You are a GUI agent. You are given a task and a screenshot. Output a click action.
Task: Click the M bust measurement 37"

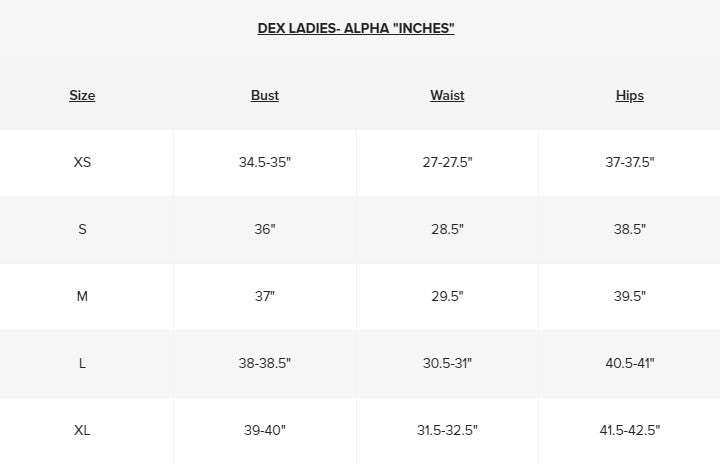(265, 296)
